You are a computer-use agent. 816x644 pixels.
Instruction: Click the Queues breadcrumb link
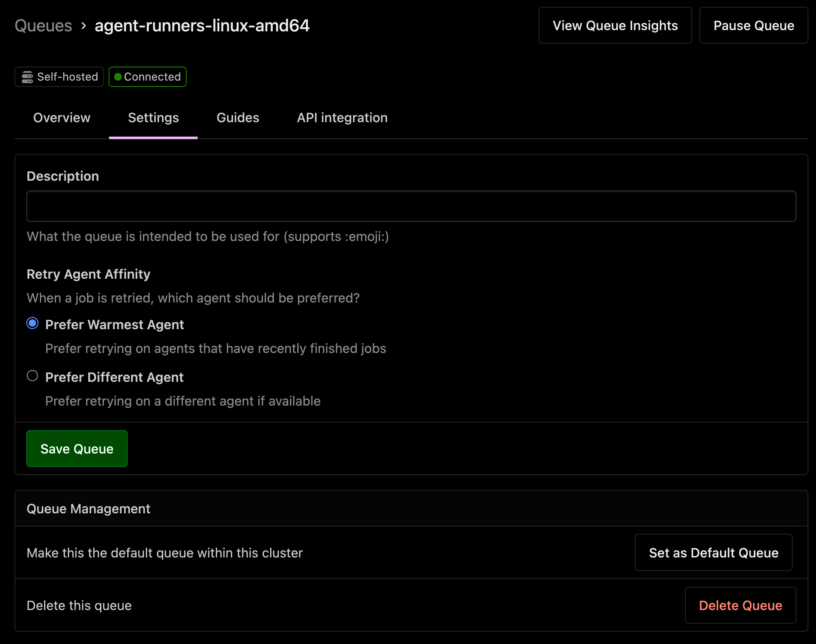pos(43,25)
